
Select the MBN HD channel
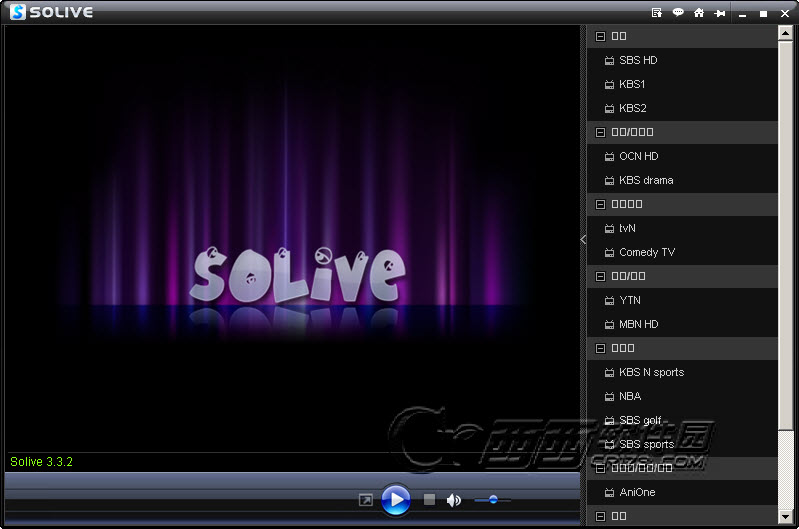click(x=682, y=324)
